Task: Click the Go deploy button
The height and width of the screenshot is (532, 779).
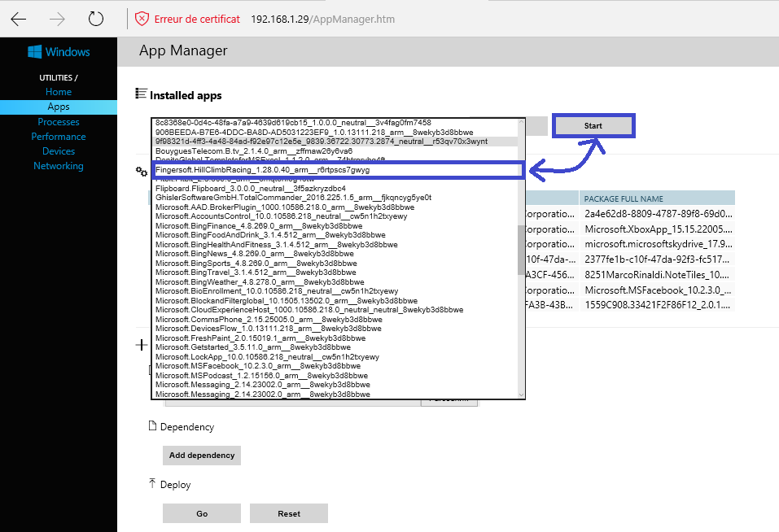Action: [202, 513]
